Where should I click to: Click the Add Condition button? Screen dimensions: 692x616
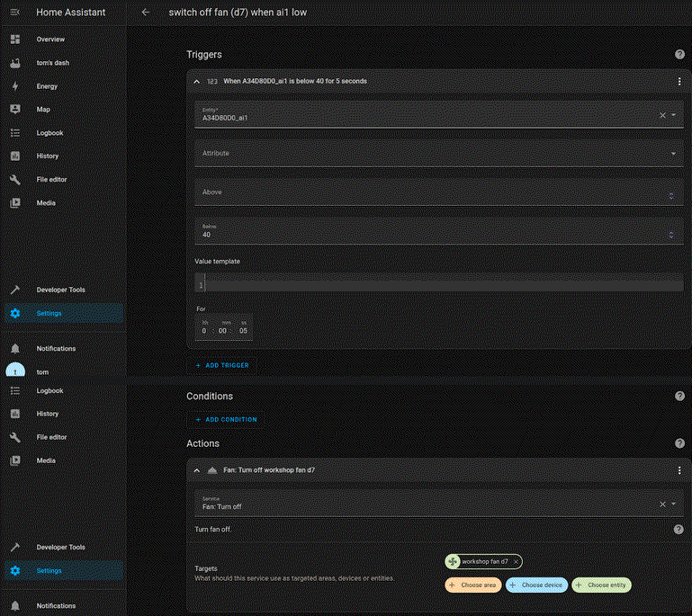tap(226, 419)
